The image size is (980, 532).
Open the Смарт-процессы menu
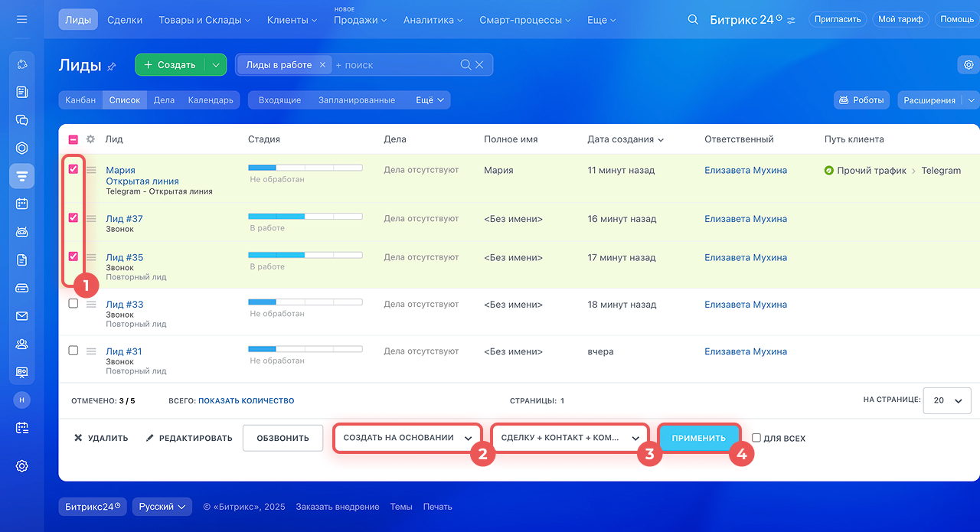pos(525,20)
